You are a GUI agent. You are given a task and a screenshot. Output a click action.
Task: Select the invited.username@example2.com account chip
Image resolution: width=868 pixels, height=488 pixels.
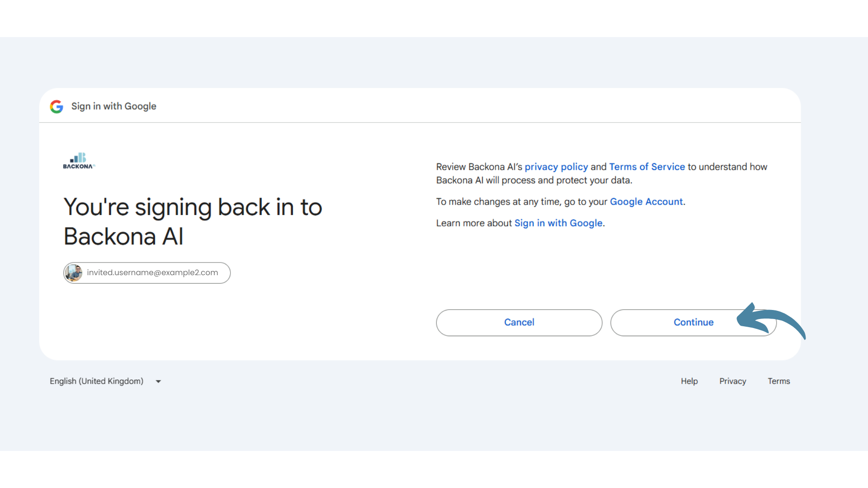click(x=147, y=273)
